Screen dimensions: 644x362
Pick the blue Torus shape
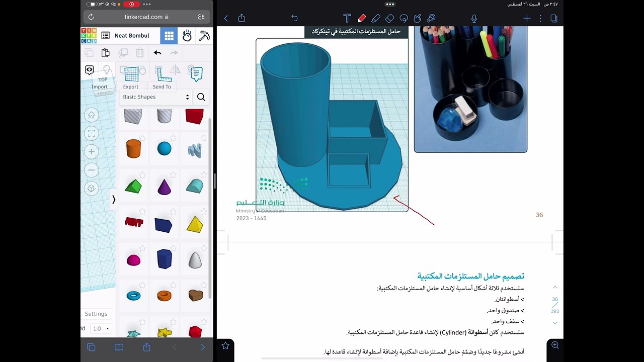click(x=133, y=296)
